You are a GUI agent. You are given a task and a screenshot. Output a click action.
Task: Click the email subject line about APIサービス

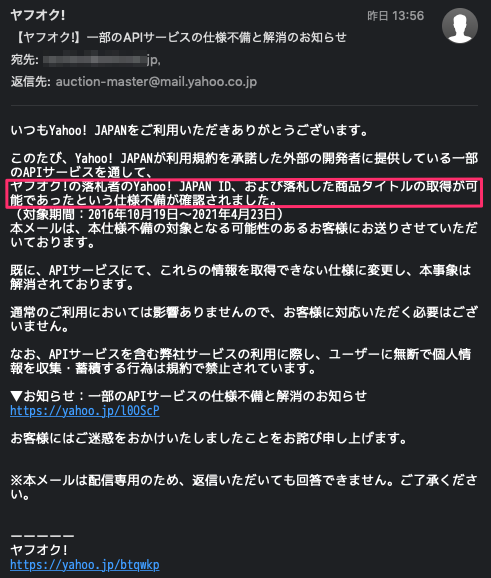point(180,37)
